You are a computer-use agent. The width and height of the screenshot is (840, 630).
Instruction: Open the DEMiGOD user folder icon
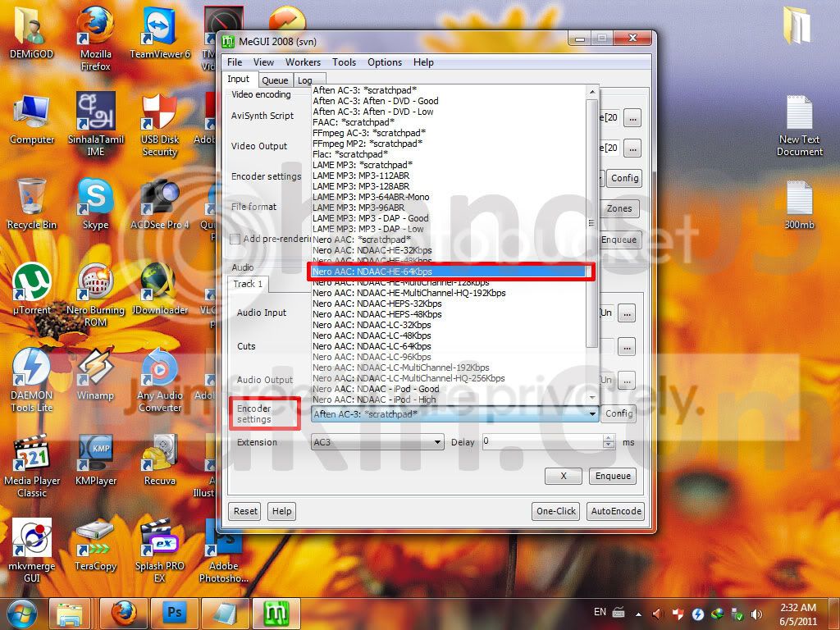pyautogui.click(x=30, y=32)
